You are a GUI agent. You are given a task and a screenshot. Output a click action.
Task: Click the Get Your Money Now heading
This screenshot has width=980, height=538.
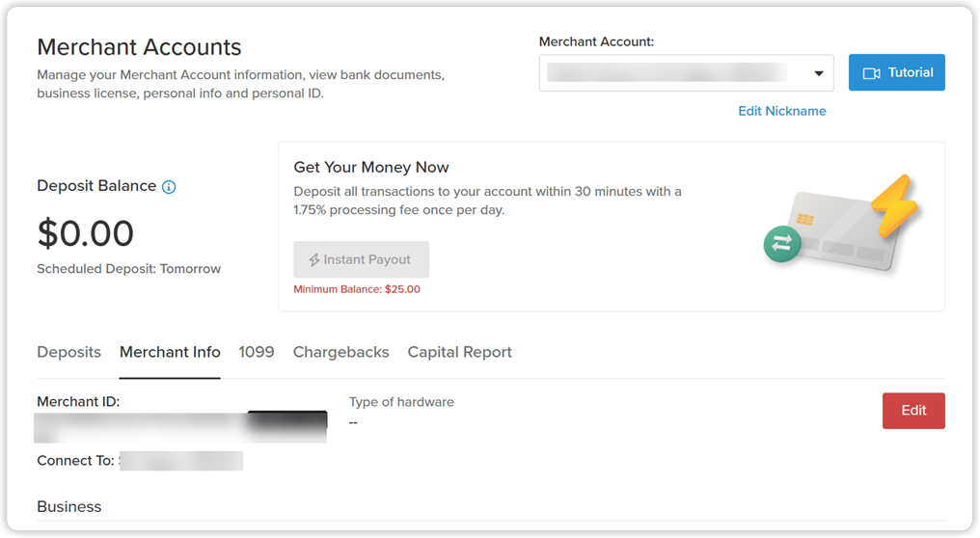[x=371, y=168]
